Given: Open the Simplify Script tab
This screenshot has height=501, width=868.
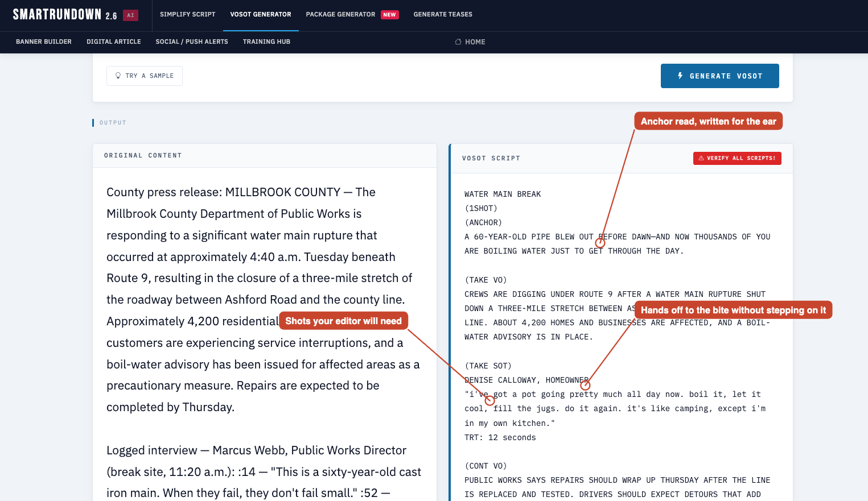Looking at the screenshot, I should pyautogui.click(x=188, y=14).
